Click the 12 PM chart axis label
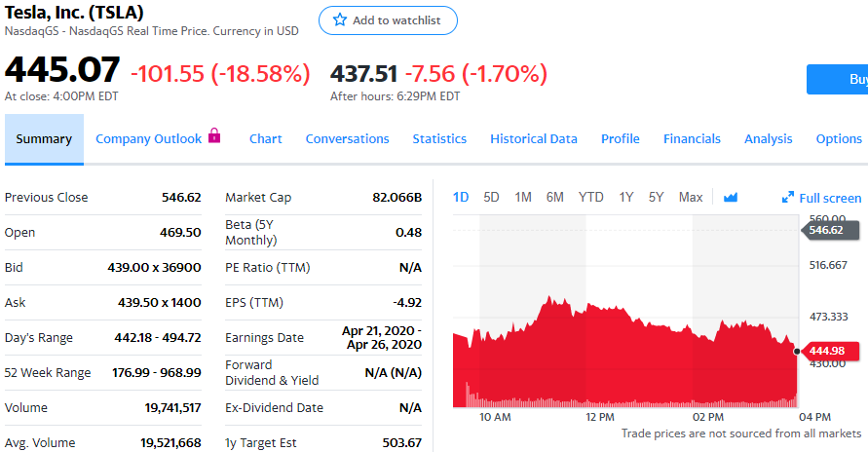The width and height of the screenshot is (868, 452). coord(600,417)
